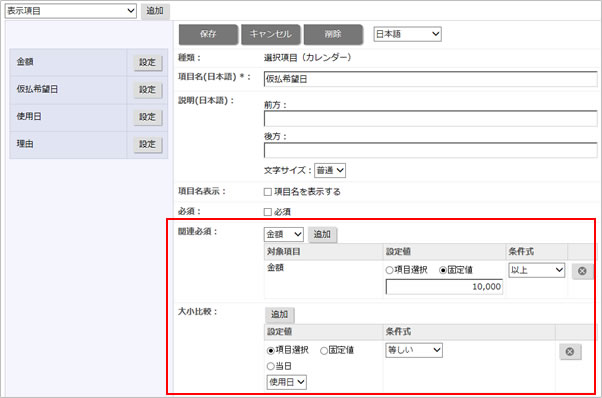Open the 使用日 item dropdown
Viewport: 602px width, 398px height.
point(286,382)
